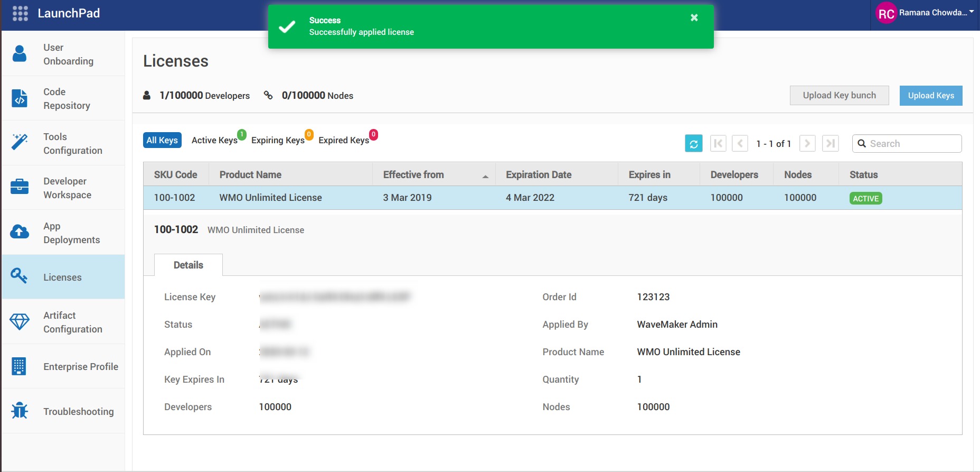Image resolution: width=980 pixels, height=472 pixels.
Task: Click the Upload Key bunch button
Action: point(839,96)
